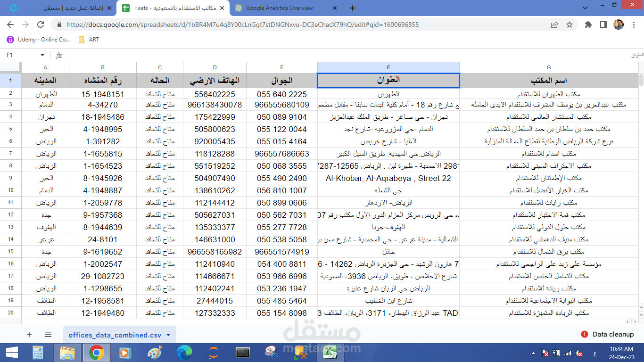This screenshot has height=362, width=644.
Task: Open Chrome's tab search dropdown
Action: point(585,8)
